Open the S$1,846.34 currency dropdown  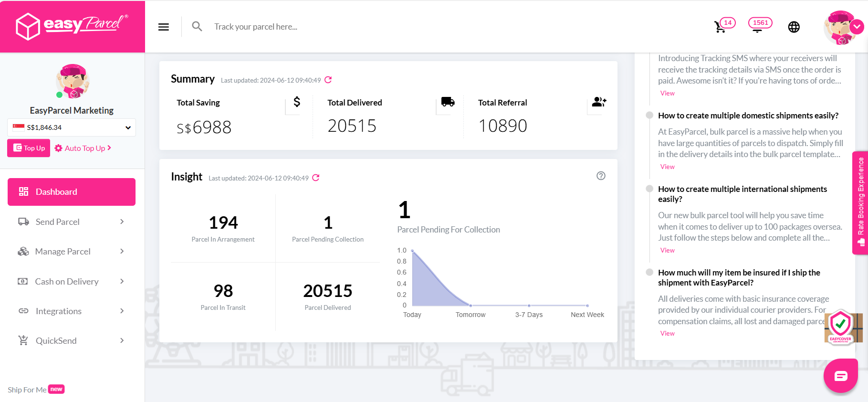click(x=72, y=127)
